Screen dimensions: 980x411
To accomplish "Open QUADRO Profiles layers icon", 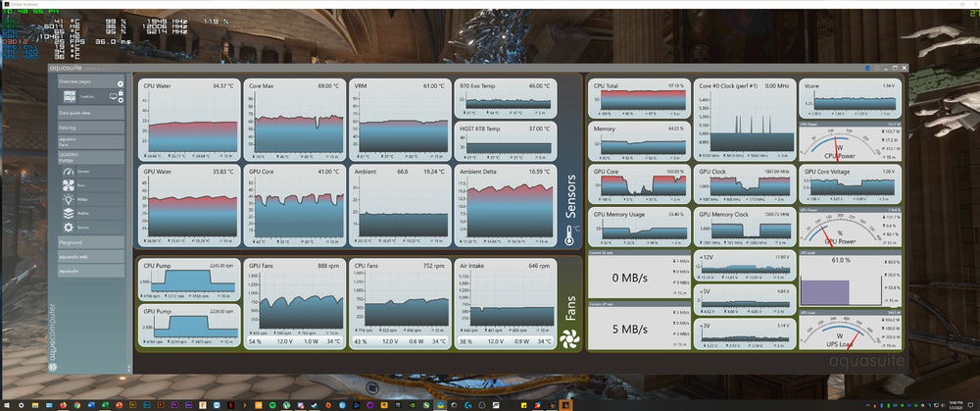I will click(x=69, y=213).
